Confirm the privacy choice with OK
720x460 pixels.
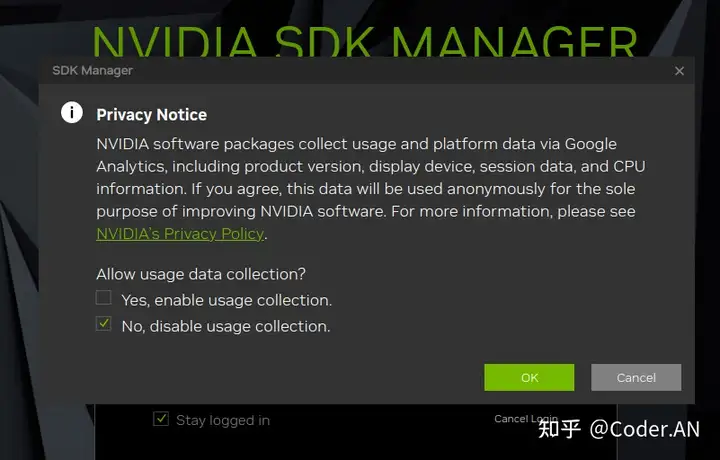(529, 377)
